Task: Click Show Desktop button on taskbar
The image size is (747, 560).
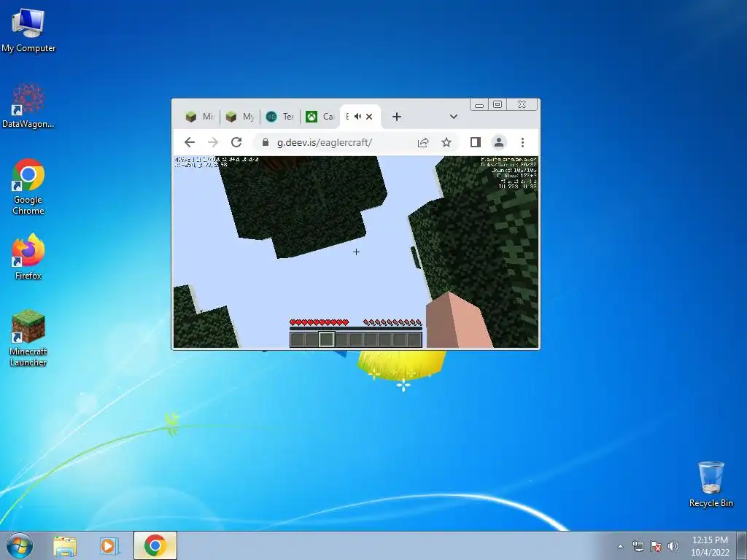Action: [742, 545]
